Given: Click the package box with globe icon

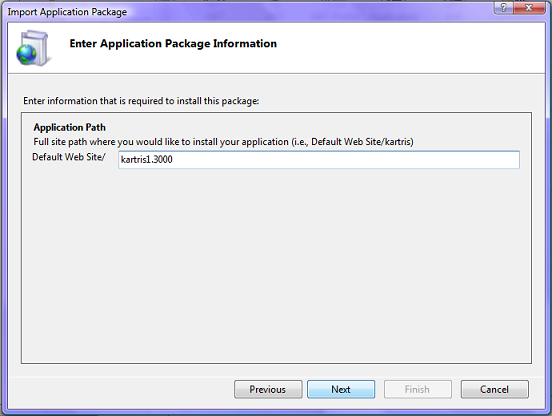Looking at the screenshot, I should tap(33, 48).
